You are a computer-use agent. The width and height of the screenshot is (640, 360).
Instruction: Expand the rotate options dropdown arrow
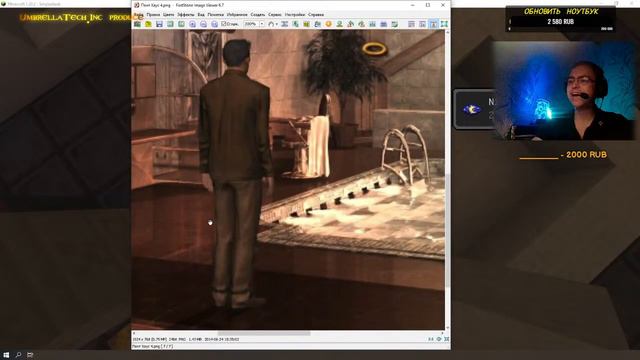pyautogui.click(x=277, y=24)
